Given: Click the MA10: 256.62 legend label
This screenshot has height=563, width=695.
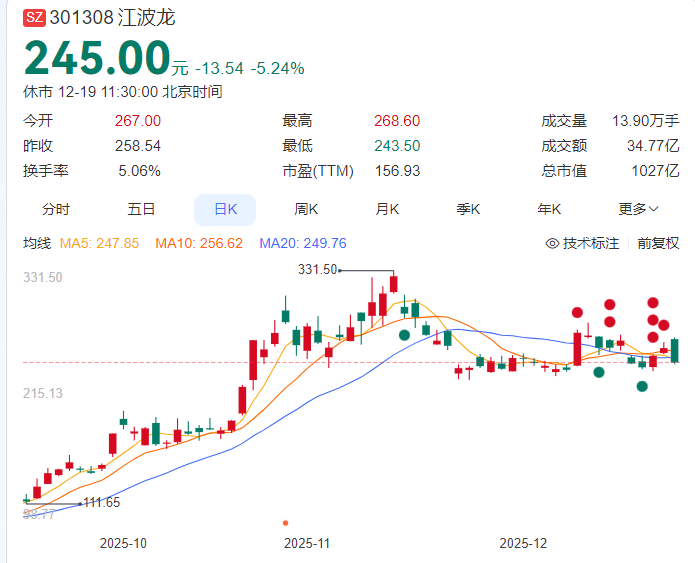Looking at the screenshot, I should [199, 243].
